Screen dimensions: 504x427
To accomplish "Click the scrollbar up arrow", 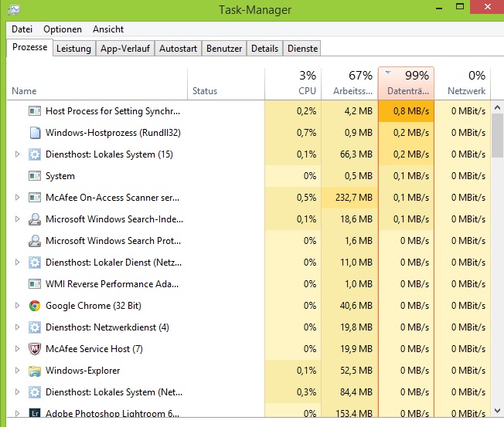I will click(497, 107).
